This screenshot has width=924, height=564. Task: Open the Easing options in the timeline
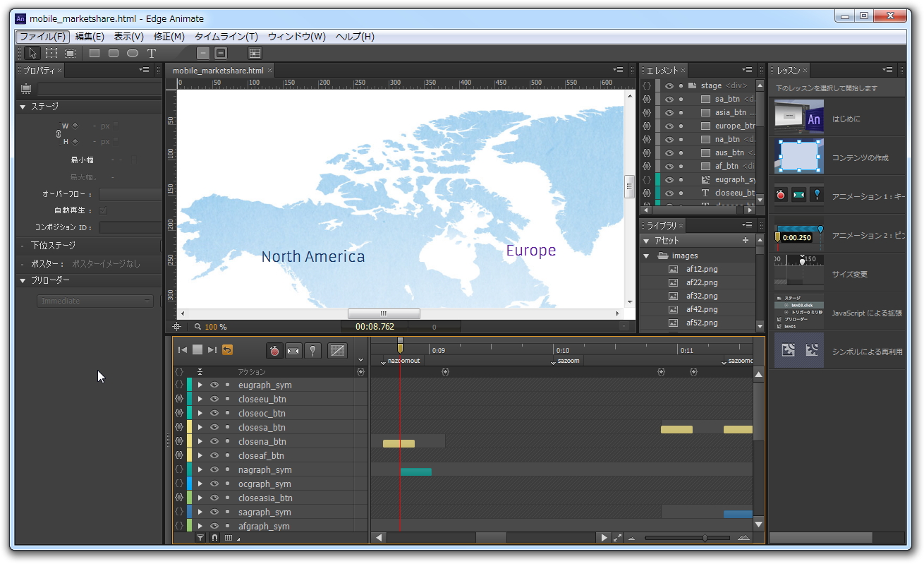coord(337,349)
